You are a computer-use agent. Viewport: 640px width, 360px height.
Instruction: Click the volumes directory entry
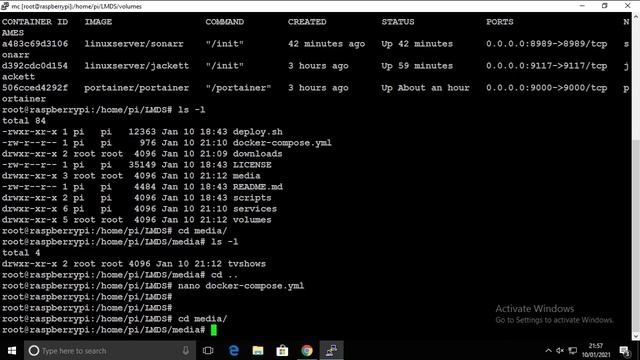252,220
